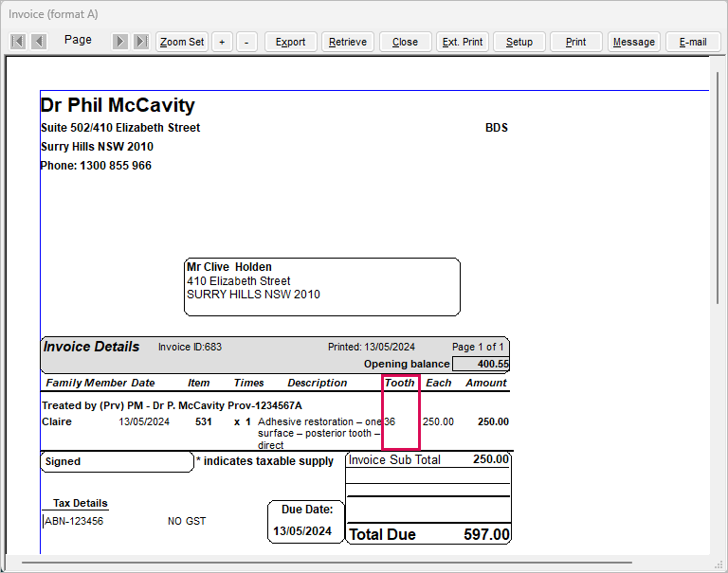Viewport: 728px width, 573px height.
Task: Click the Due Date value 13/05/2024
Action: tap(302, 531)
